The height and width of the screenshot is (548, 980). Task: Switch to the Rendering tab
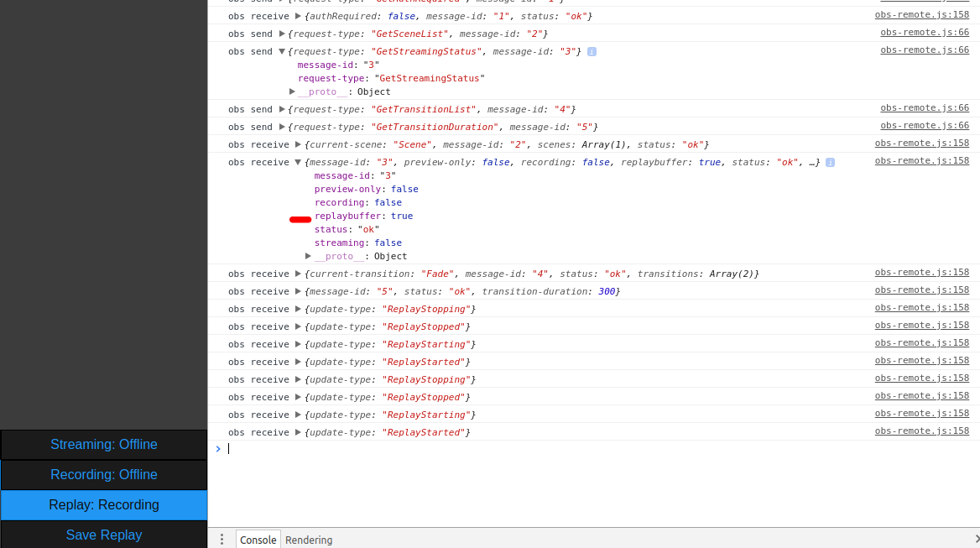coord(309,540)
